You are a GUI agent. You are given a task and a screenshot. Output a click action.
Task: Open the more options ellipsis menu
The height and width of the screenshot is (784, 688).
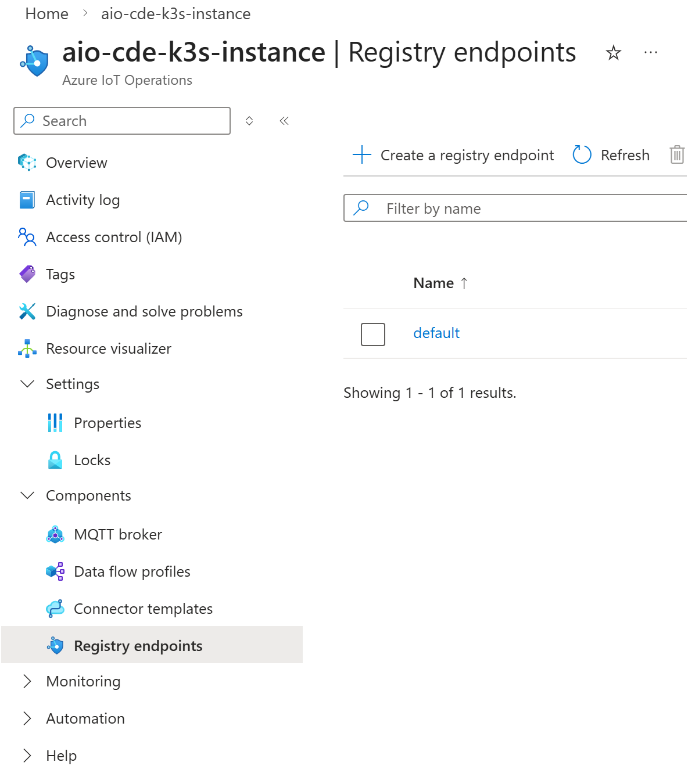click(651, 53)
